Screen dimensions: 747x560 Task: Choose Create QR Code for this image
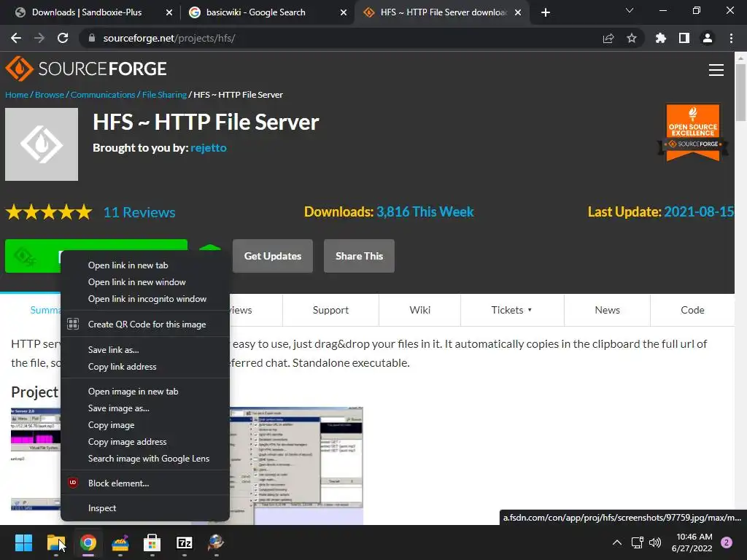pyautogui.click(x=145, y=324)
